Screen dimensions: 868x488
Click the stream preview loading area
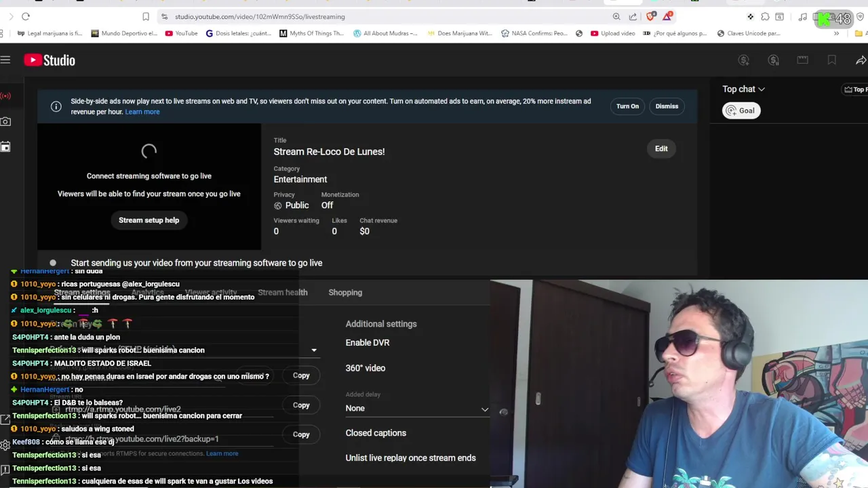(149, 186)
